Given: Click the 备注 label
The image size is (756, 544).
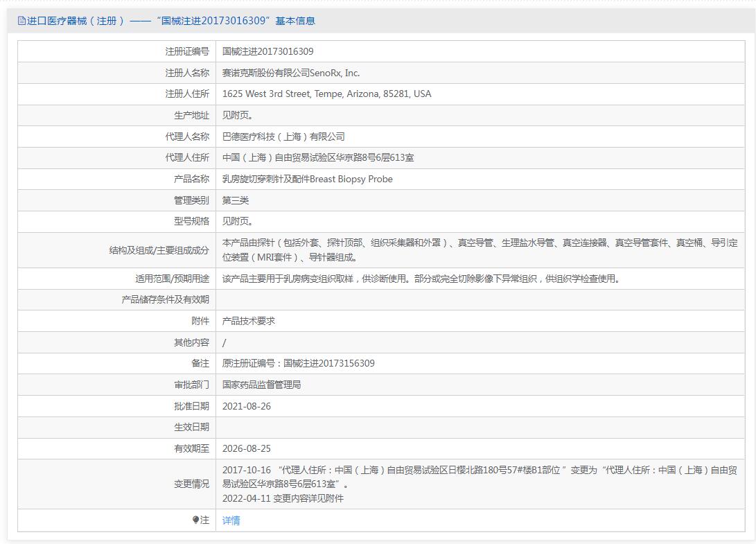Looking at the screenshot, I should point(200,363).
